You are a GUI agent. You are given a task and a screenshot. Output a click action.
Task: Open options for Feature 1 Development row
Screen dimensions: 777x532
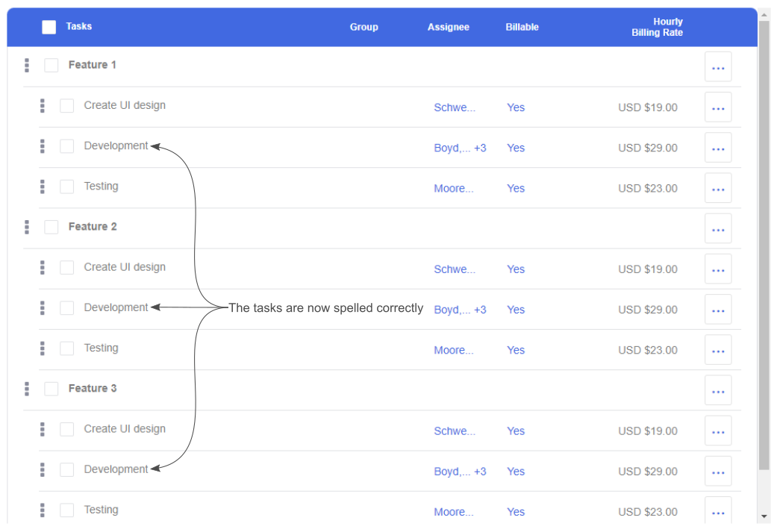(x=718, y=148)
